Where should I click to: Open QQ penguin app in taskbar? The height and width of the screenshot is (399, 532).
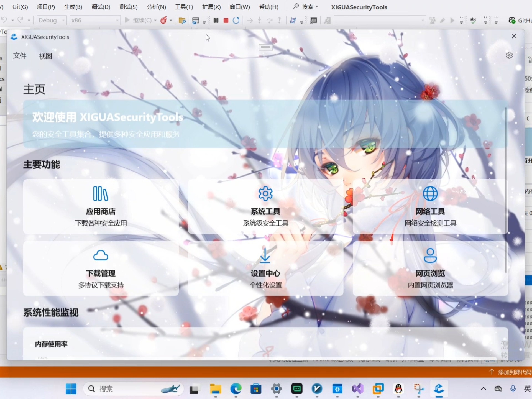(x=398, y=389)
